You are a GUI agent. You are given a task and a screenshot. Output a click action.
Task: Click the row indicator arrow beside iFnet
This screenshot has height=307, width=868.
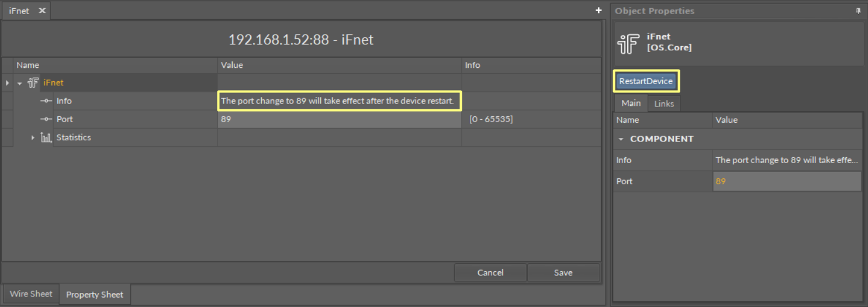pos(7,83)
